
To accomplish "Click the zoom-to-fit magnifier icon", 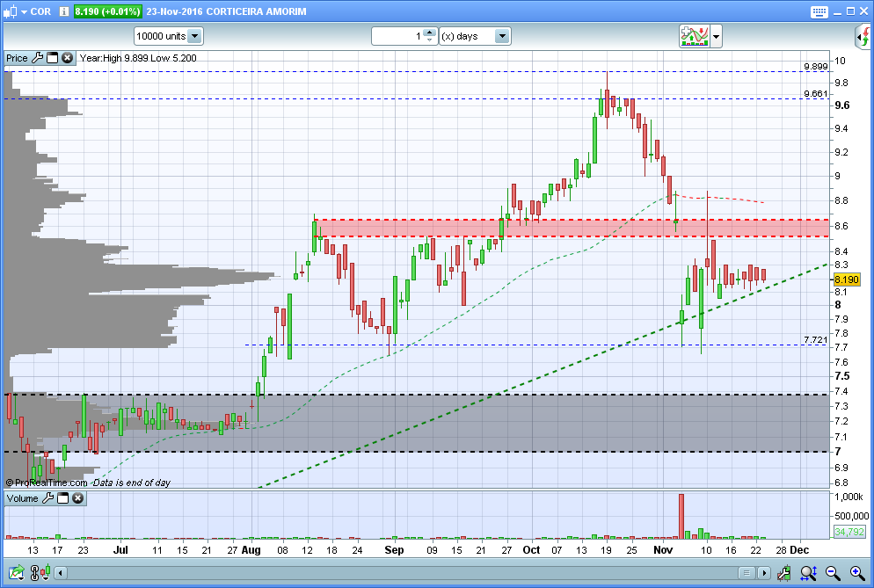I will coord(809,573).
